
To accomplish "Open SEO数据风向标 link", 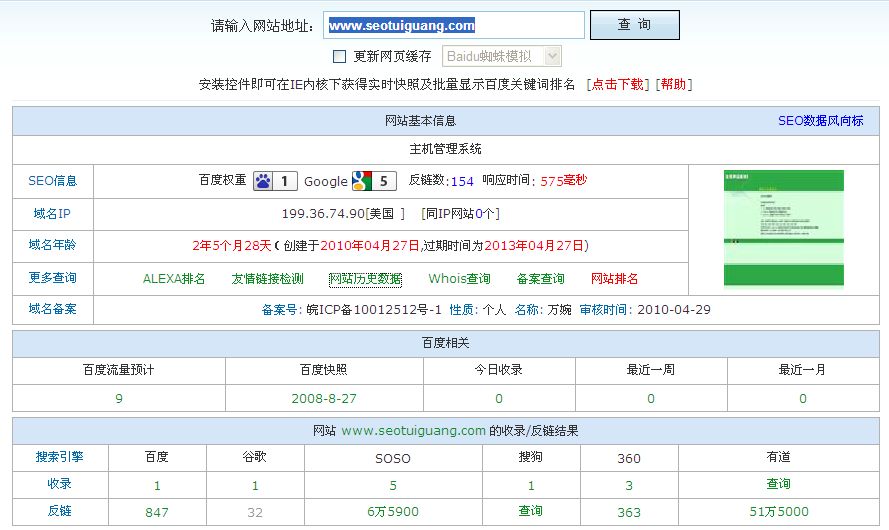I will [820, 120].
